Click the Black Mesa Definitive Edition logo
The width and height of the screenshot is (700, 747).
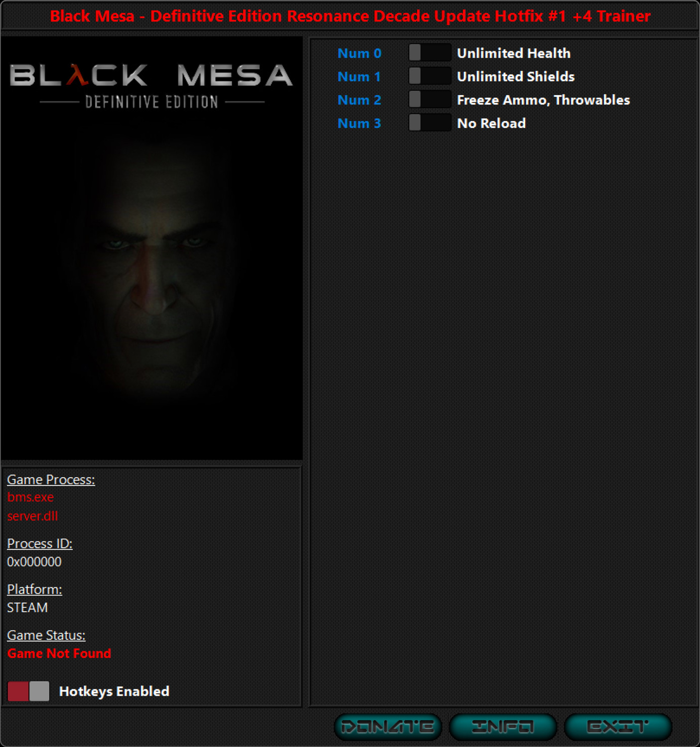click(151, 86)
